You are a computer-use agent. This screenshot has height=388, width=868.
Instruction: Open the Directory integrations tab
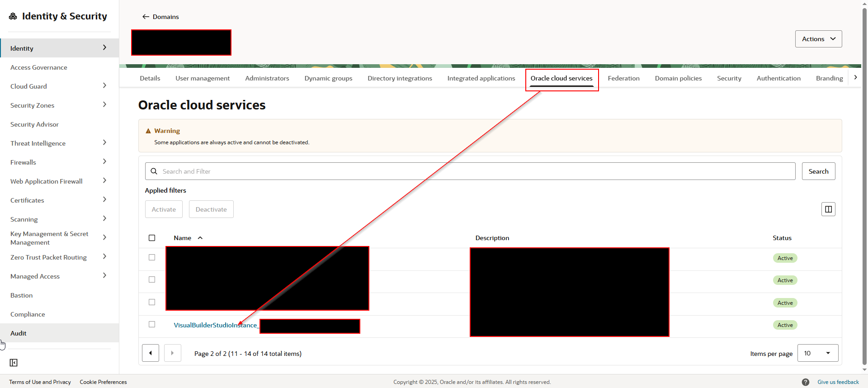[x=400, y=78]
